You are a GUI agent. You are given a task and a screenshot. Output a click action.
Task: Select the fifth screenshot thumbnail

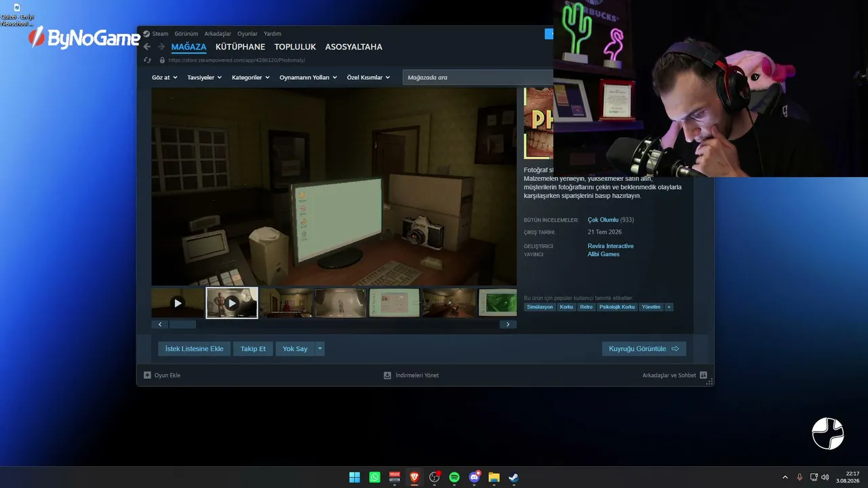(x=395, y=303)
